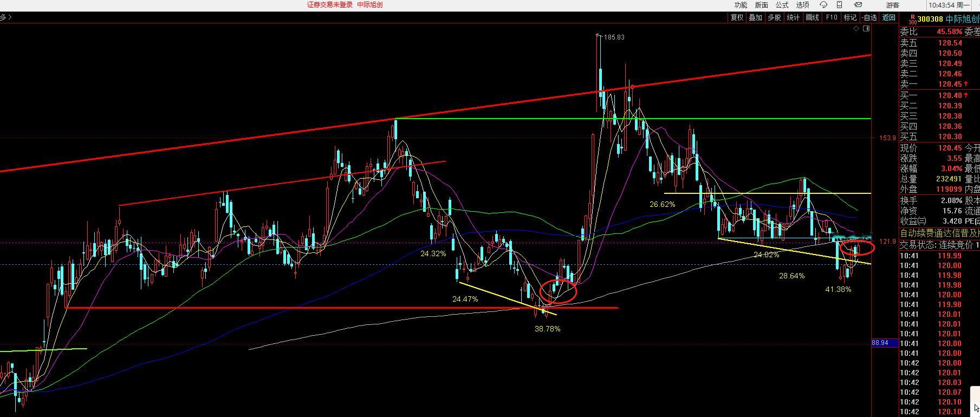
Task: Select the 120.03 tick trade row
Action: pyautogui.click(x=940, y=382)
